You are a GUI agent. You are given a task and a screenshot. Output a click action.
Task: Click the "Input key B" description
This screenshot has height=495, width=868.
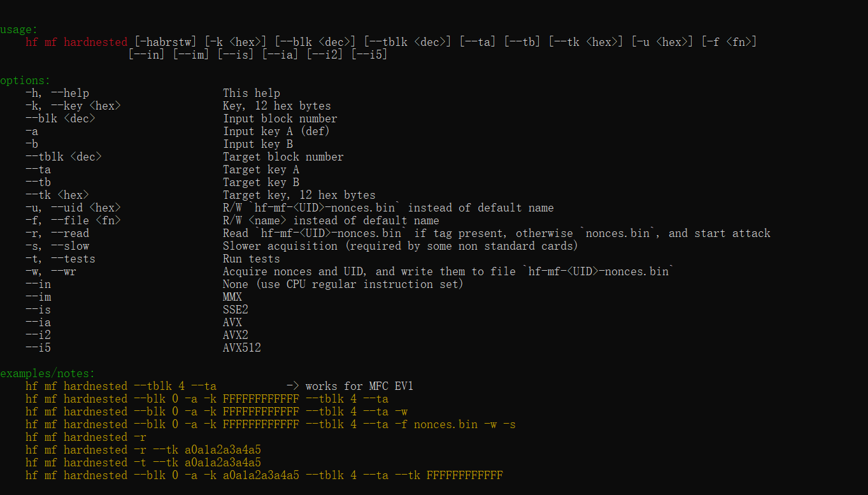(x=257, y=144)
